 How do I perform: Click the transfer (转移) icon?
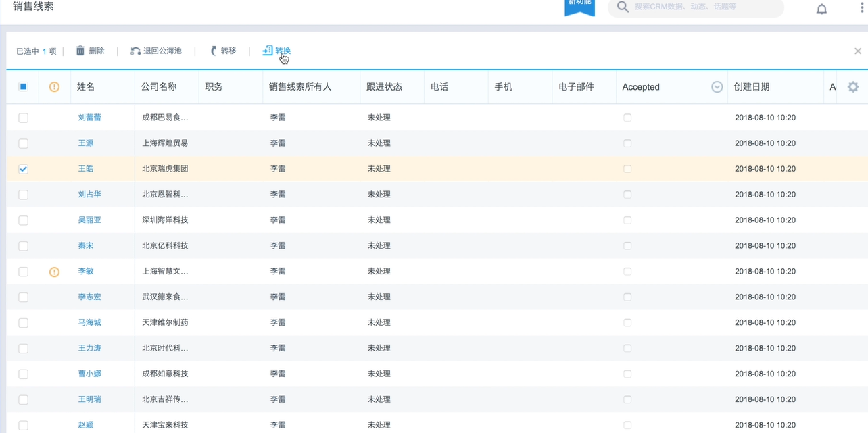(x=214, y=51)
